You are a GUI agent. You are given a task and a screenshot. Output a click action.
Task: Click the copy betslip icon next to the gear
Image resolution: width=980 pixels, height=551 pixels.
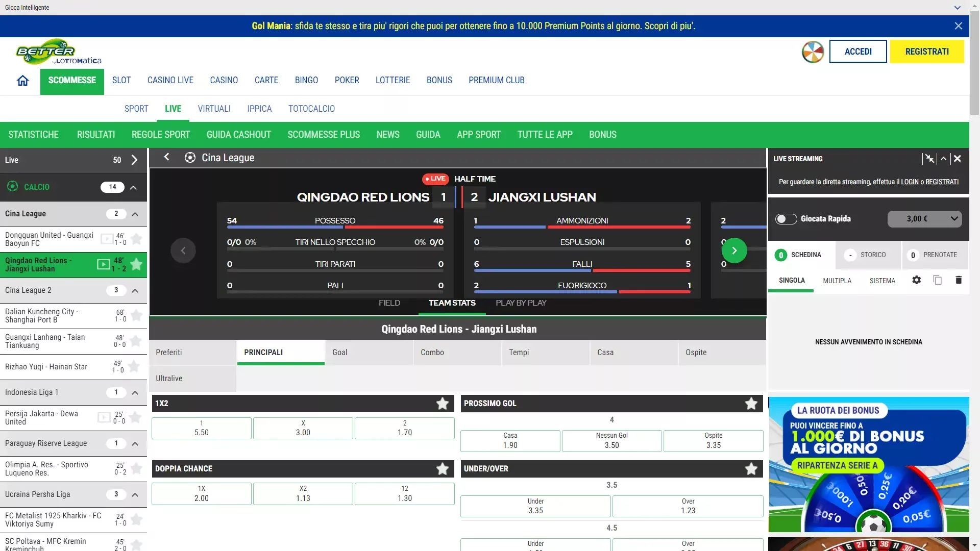point(937,280)
